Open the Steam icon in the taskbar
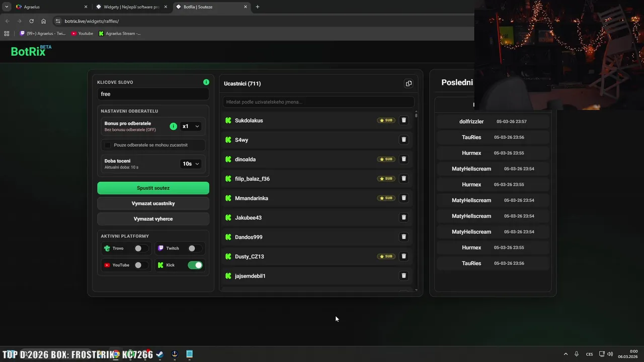The height and width of the screenshot is (362, 644). pyautogui.click(x=159, y=354)
